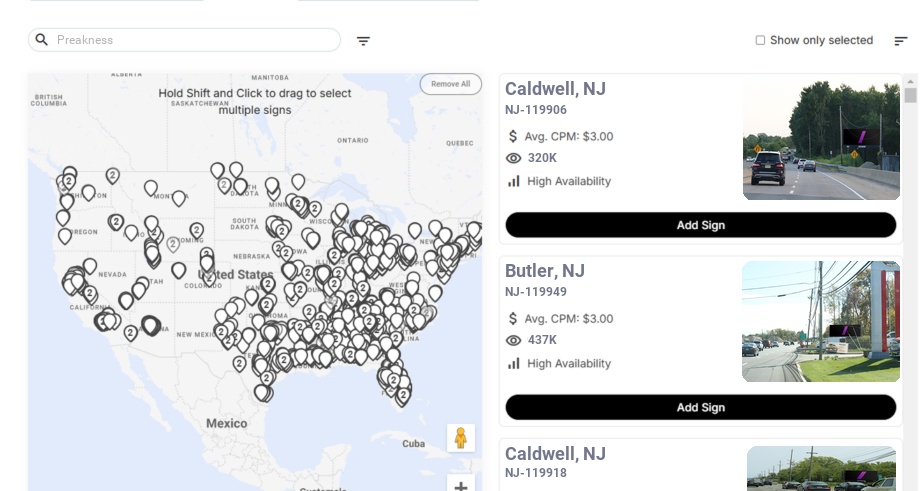The width and height of the screenshot is (920, 491).
Task: Open the sort options icon
Action: (x=900, y=41)
